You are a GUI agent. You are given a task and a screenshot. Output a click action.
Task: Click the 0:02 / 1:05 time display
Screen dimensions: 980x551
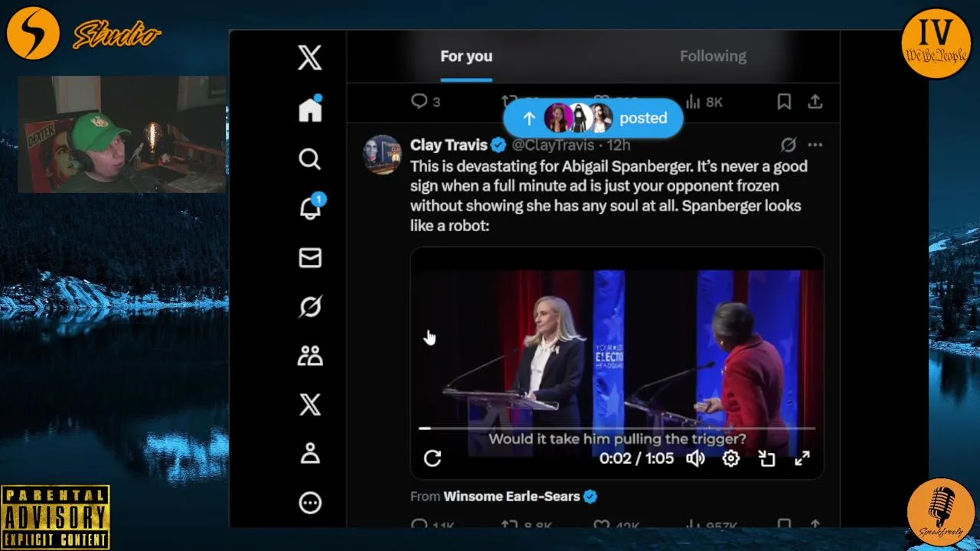[636, 458]
